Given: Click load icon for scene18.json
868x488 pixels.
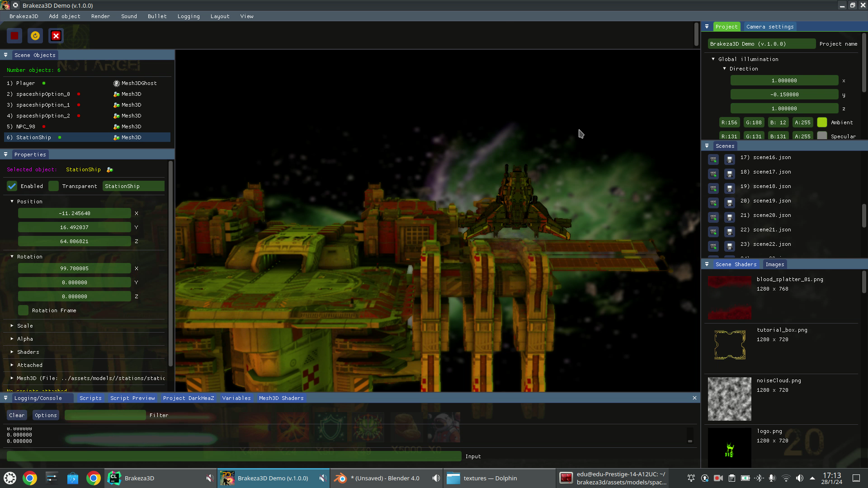Looking at the screenshot, I should (x=713, y=188).
